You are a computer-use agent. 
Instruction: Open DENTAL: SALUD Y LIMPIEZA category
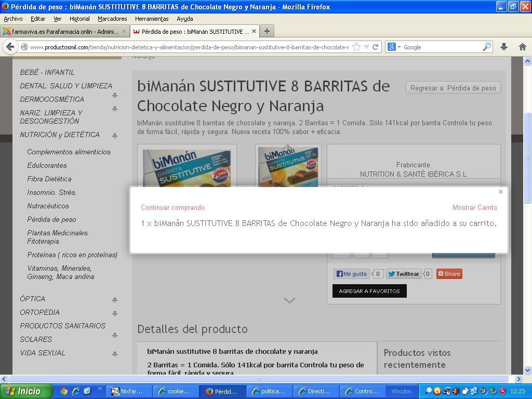[66, 86]
